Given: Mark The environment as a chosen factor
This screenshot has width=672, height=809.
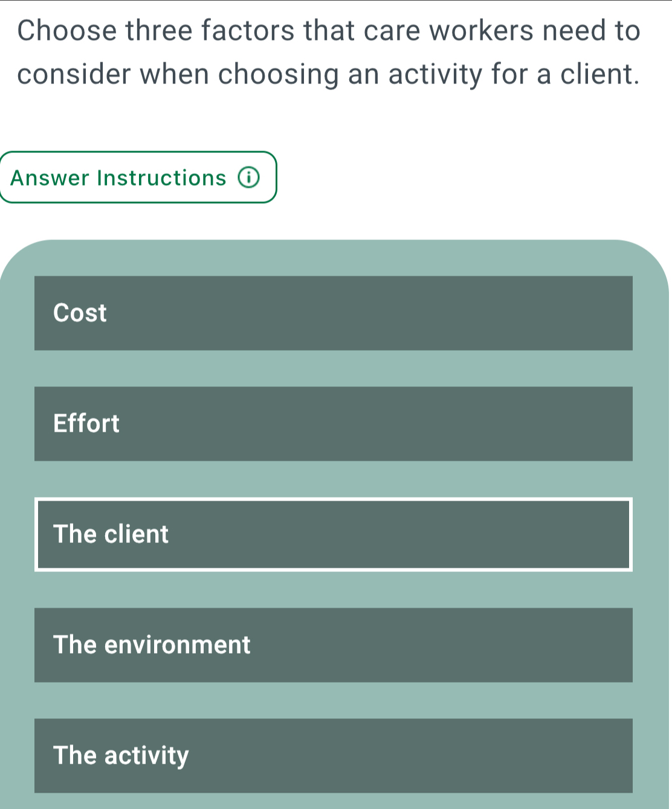Looking at the screenshot, I should coord(333,645).
